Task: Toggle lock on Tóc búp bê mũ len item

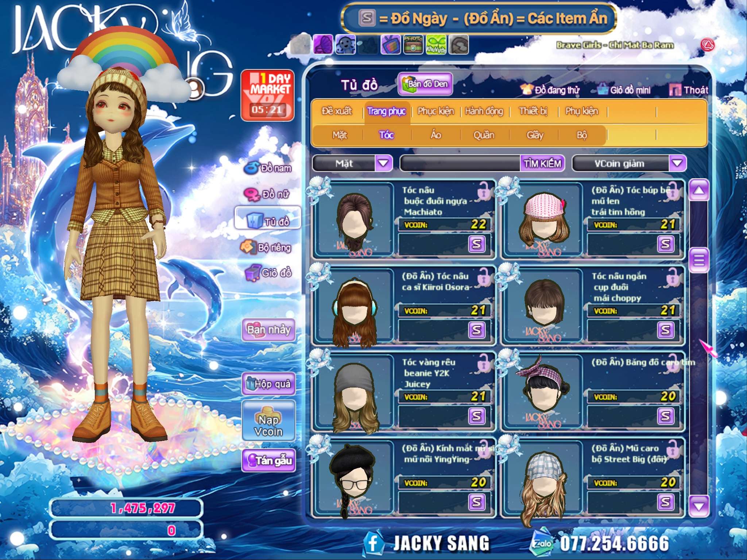Action: click(x=673, y=191)
